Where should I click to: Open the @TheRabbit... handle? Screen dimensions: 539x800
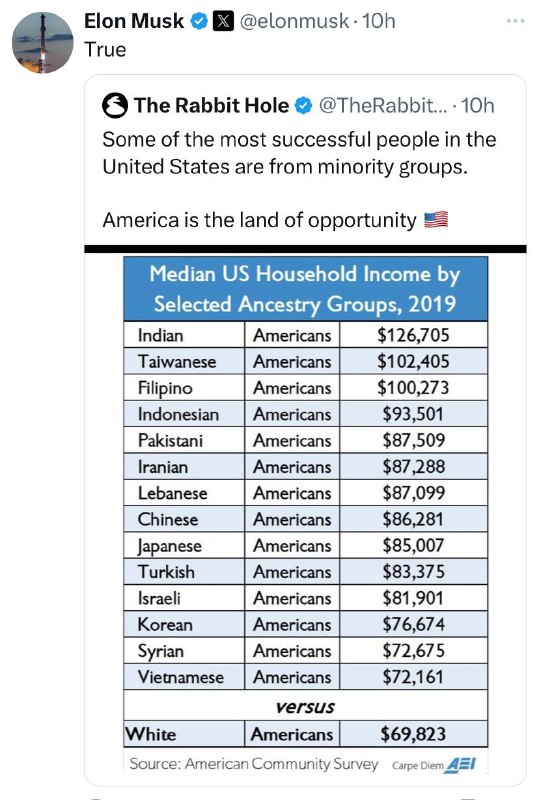coord(382,106)
